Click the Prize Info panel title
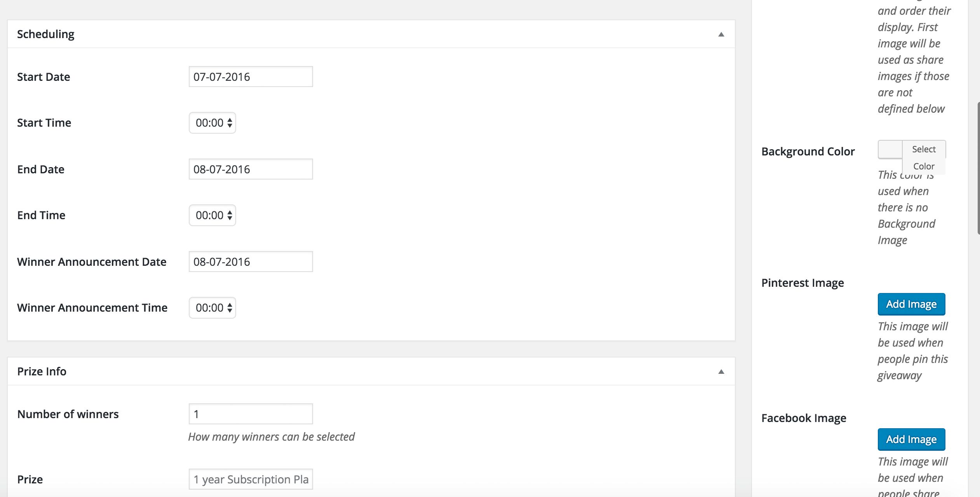This screenshot has width=980, height=497. (42, 371)
